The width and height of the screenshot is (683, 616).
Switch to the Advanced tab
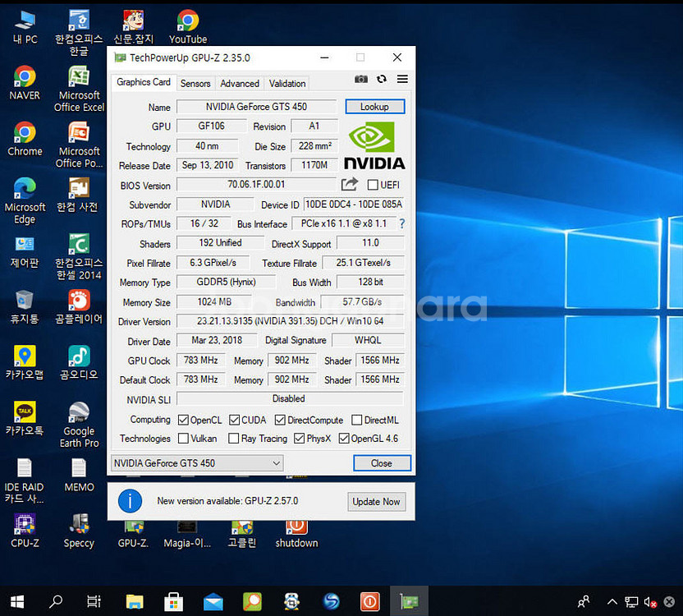coord(240,83)
